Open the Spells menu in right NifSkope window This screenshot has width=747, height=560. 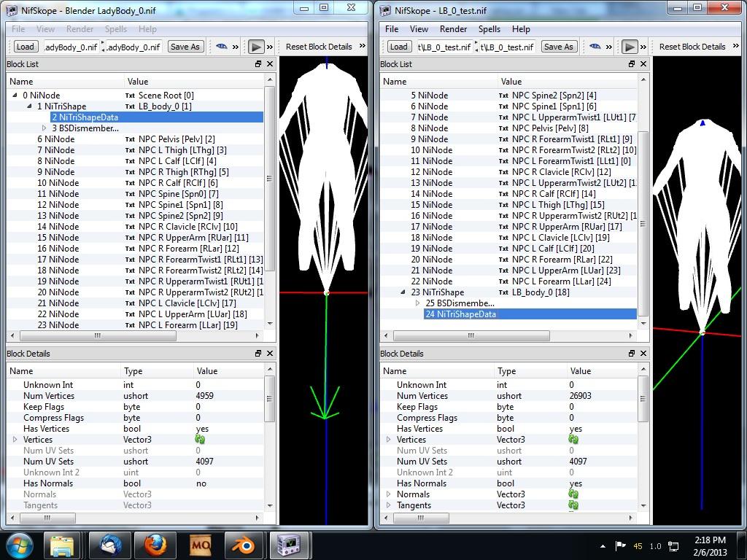pyautogui.click(x=489, y=29)
